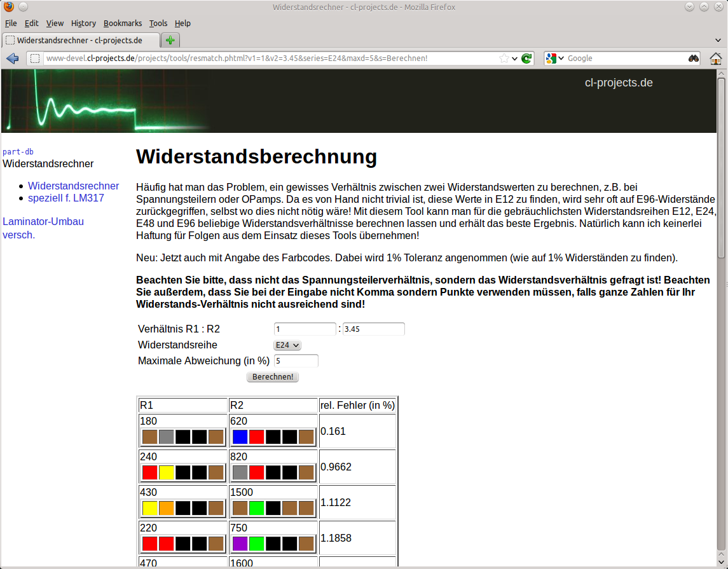The width and height of the screenshot is (728, 569).
Task: Click the yellow swatch under 240
Action: [166, 472]
